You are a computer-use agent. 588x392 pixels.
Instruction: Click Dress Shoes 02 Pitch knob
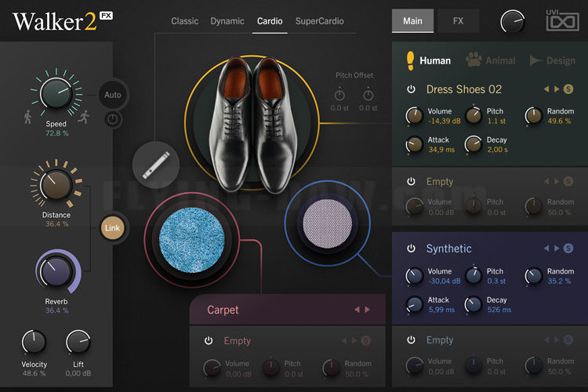(x=474, y=116)
